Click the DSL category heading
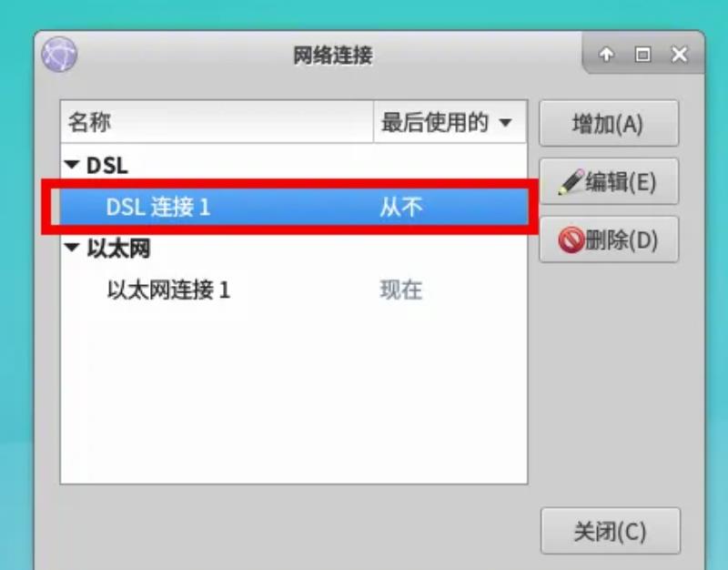728x570 pixels. coord(107,166)
